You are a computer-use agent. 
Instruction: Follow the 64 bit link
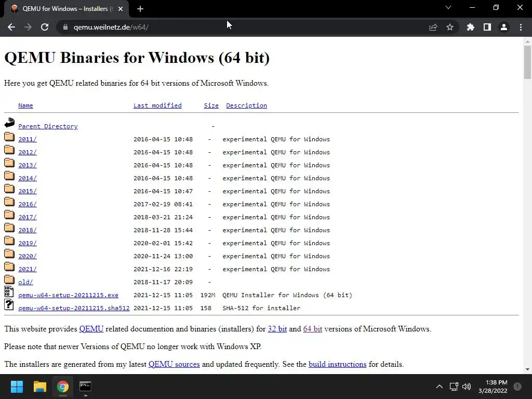pyautogui.click(x=312, y=329)
